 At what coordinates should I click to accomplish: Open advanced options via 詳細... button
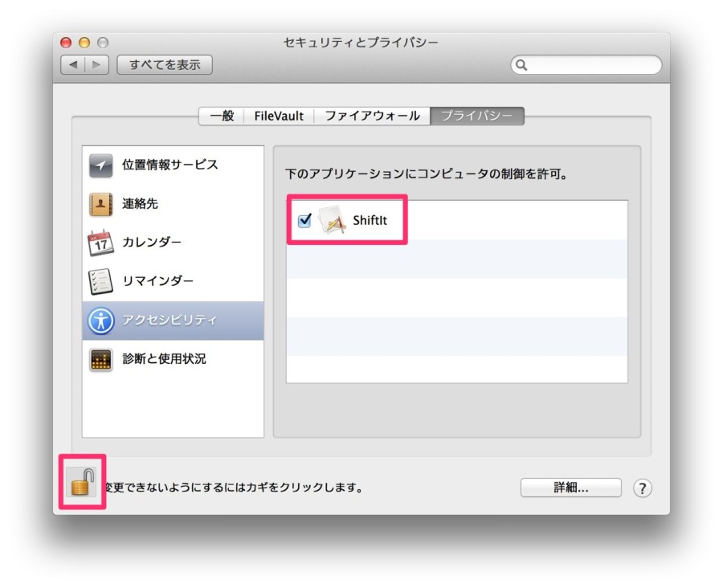tap(574, 487)
